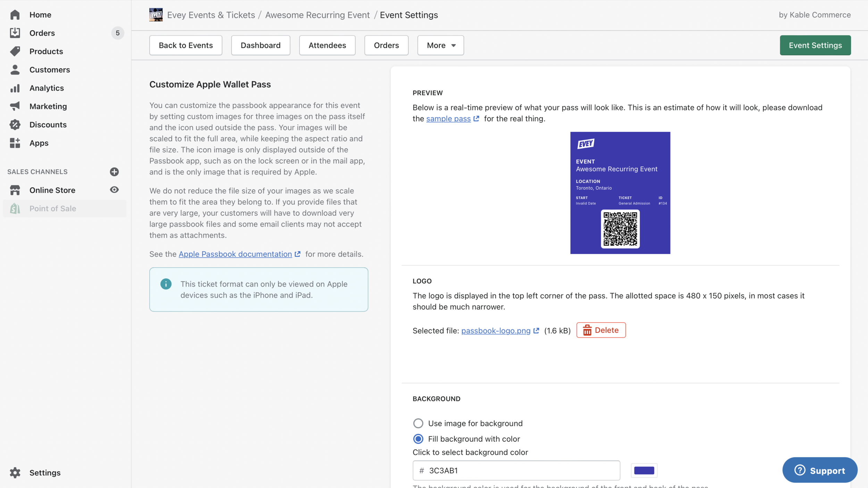Image resolution: width=868 pixels, height=488 pixels.
Task: Delete the passbook-logo.png file
Action: 601,330
